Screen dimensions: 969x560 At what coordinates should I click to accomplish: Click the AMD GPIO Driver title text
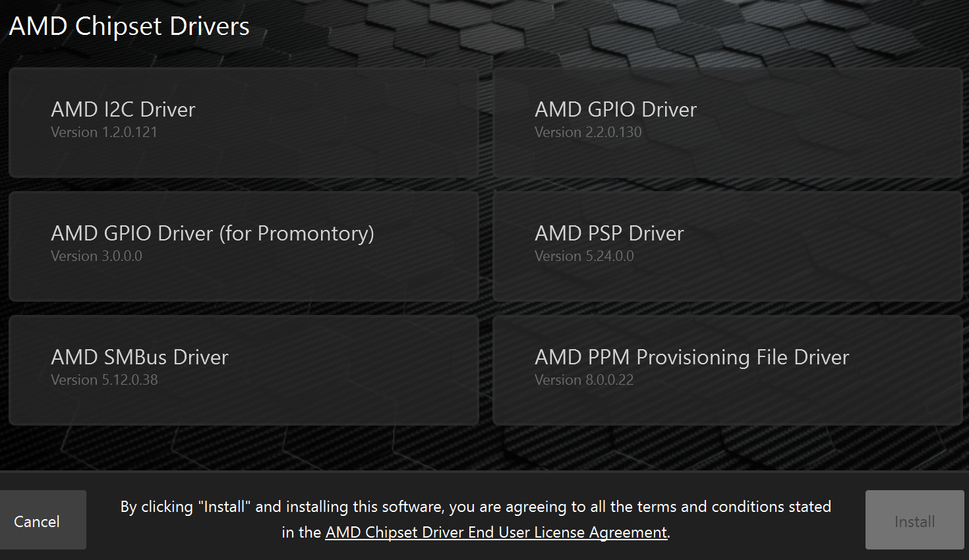tap(616, 109)
